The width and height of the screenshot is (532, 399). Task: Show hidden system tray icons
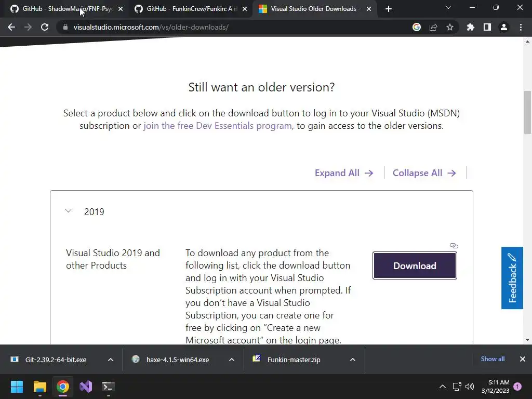point(443,387)
